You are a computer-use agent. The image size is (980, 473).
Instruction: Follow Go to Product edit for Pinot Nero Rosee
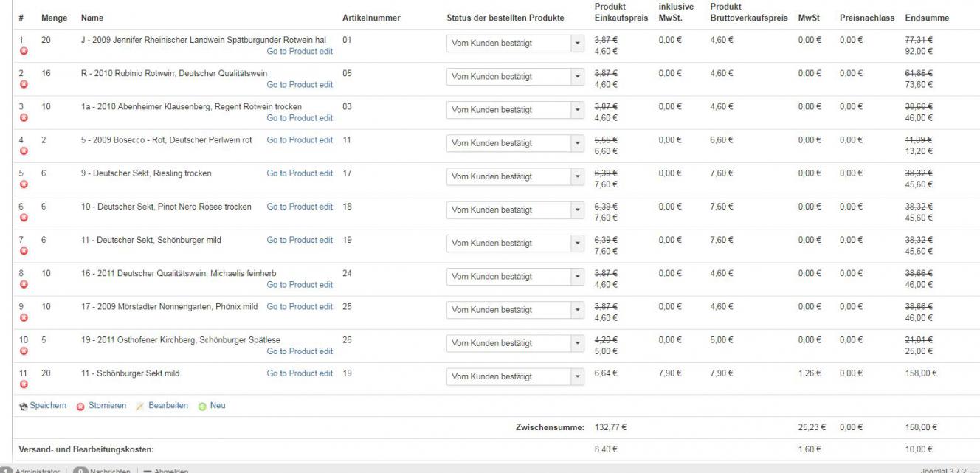(x=300, y=207)
